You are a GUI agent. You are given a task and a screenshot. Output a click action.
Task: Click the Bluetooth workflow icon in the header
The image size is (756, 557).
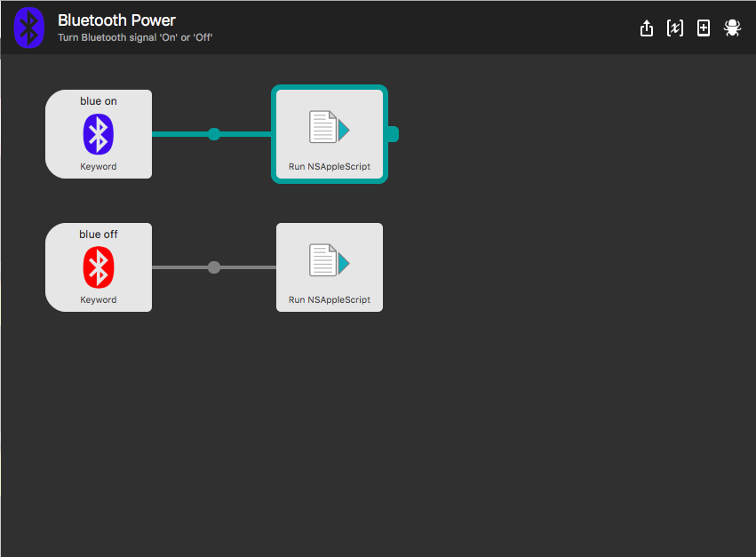pos(29,28)
